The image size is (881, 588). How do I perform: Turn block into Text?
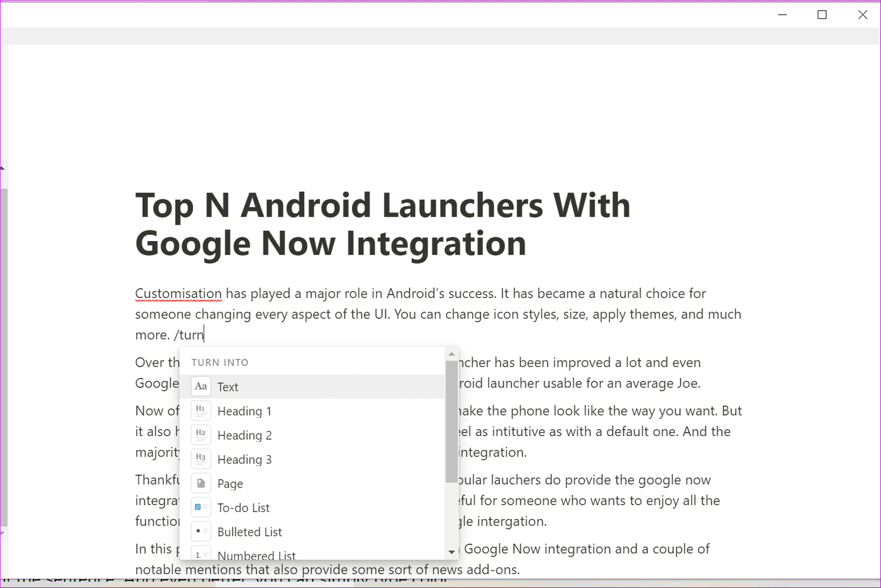coord(312,387)
